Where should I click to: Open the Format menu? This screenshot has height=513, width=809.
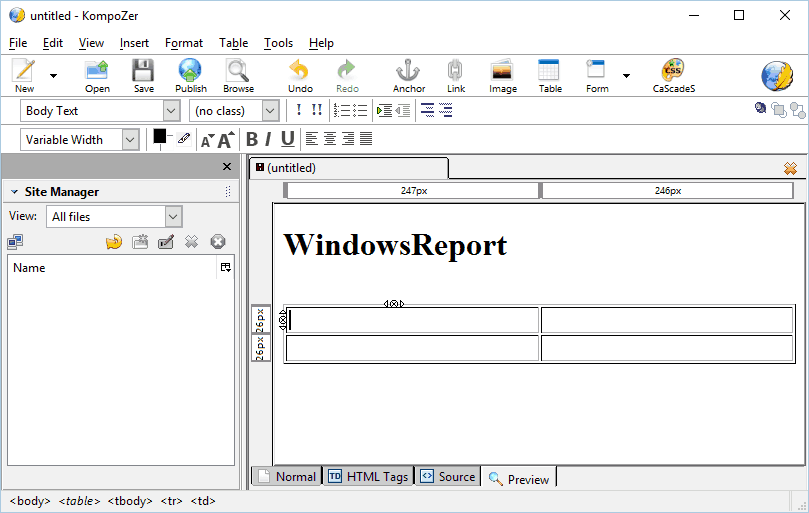(184, 43)
